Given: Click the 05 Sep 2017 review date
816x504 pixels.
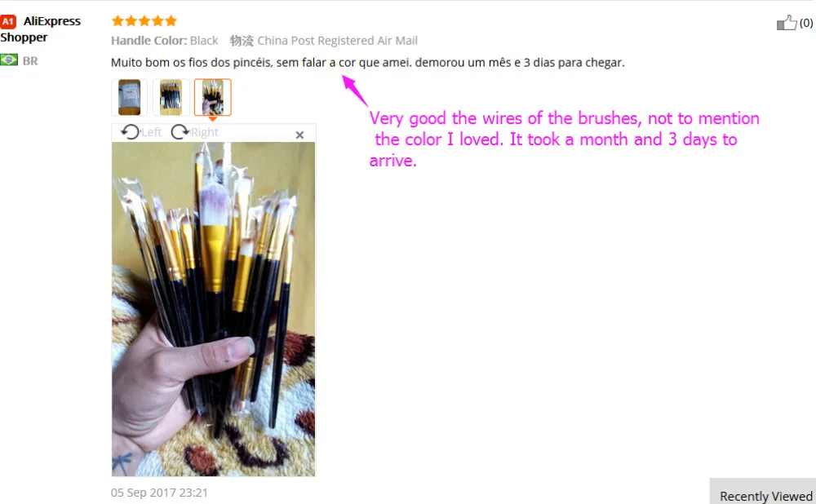Looking at the screenshot, I should point(159,493).
